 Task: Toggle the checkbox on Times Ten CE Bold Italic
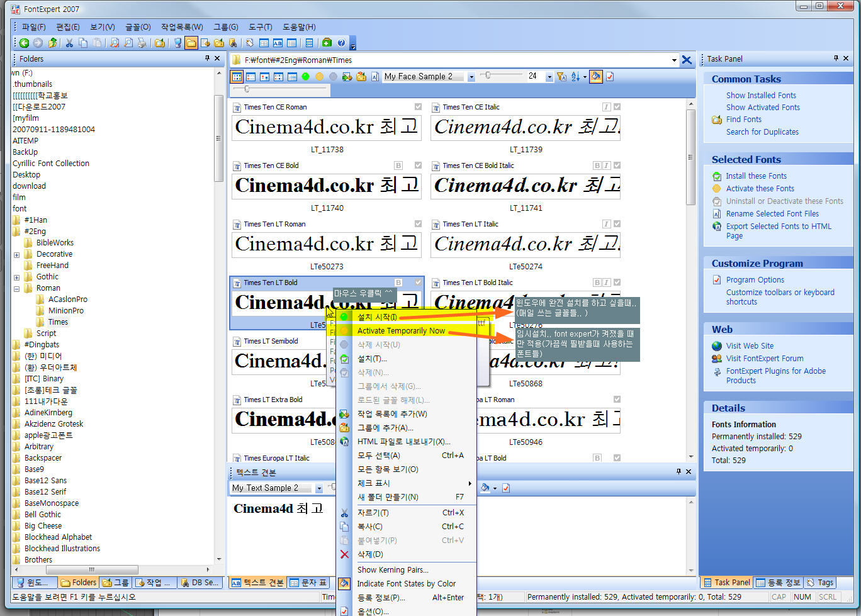pyautogui.click(x=617, y=165)
